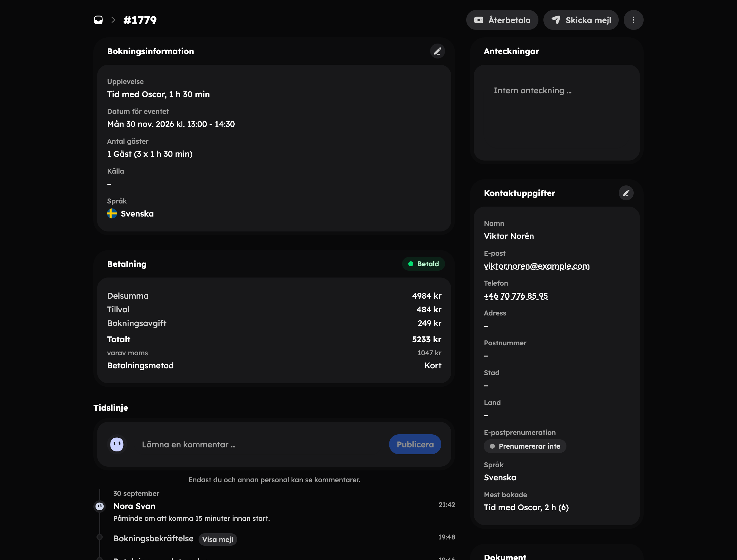Click the Tillval value 484 kr
This screenshot has width=737, height=560.
coord(429,309)
